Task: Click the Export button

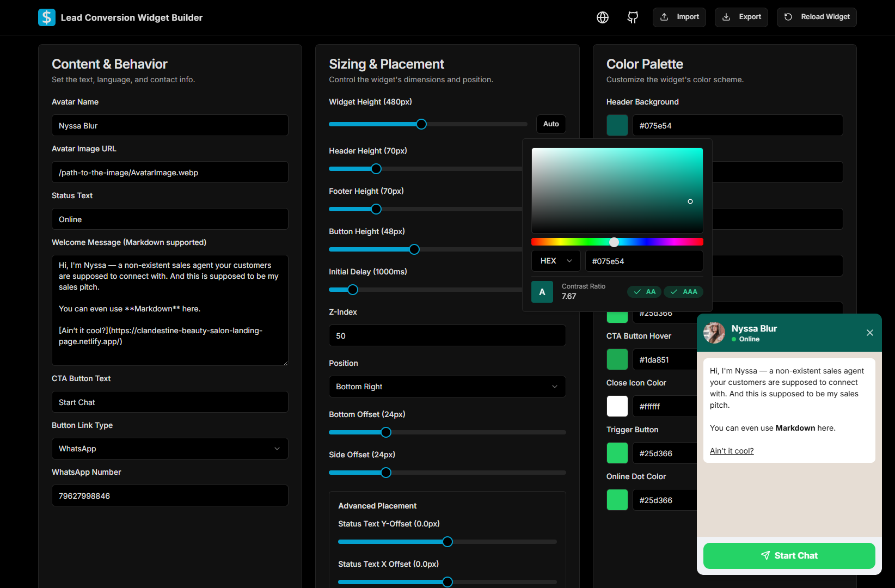Action: pyautogui.click(x=741, y=17)
